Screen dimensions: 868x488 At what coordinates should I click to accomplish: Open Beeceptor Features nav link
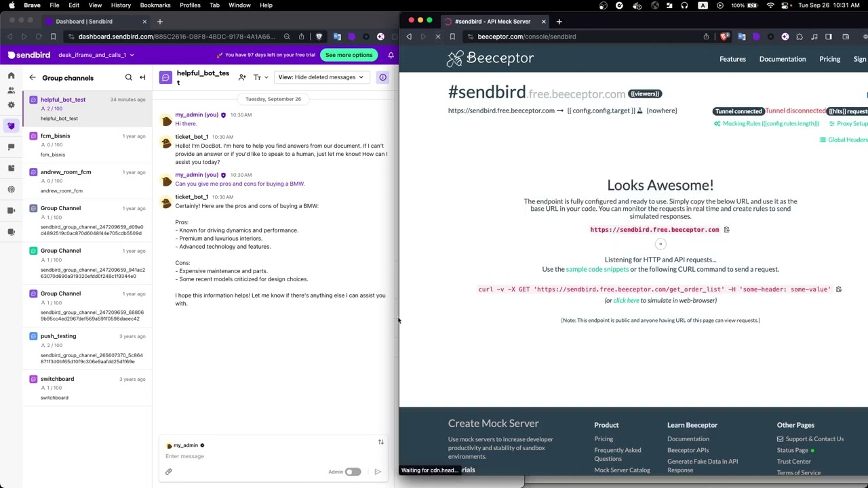click(732, 59)
